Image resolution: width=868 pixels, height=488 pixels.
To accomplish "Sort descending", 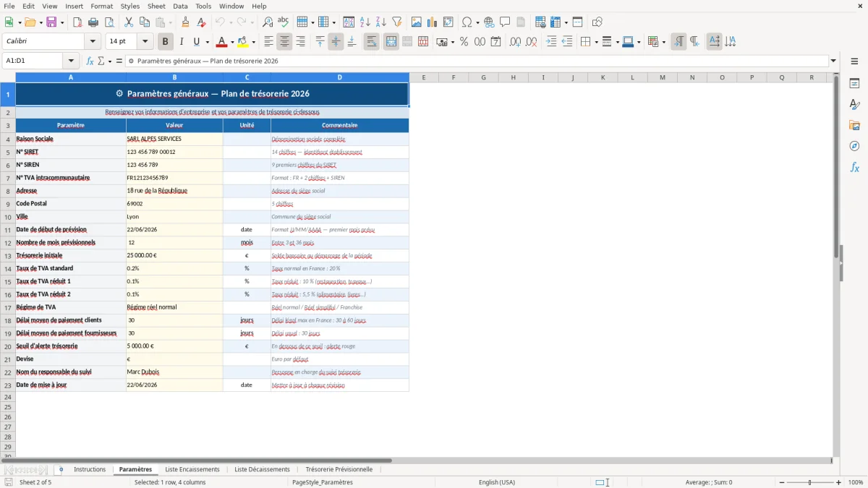I will click(380, 22).
